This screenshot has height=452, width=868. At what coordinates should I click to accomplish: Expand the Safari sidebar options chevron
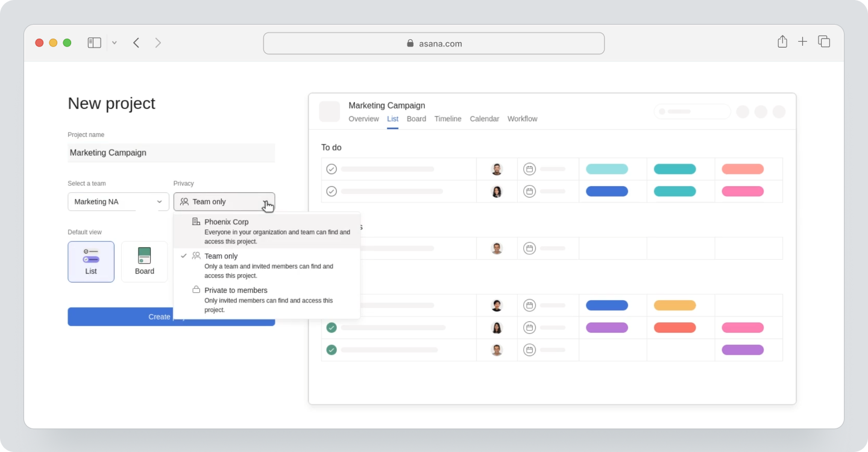pos(114,42)
